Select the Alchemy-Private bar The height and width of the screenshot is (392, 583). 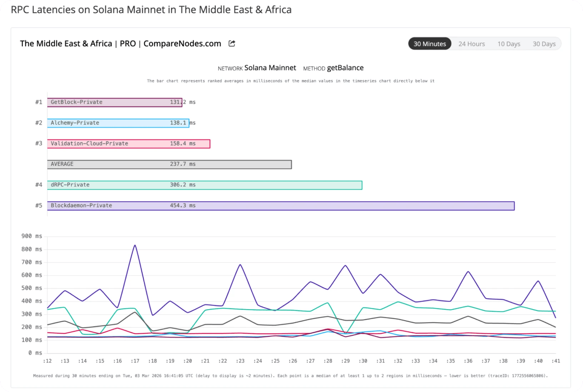118,122
